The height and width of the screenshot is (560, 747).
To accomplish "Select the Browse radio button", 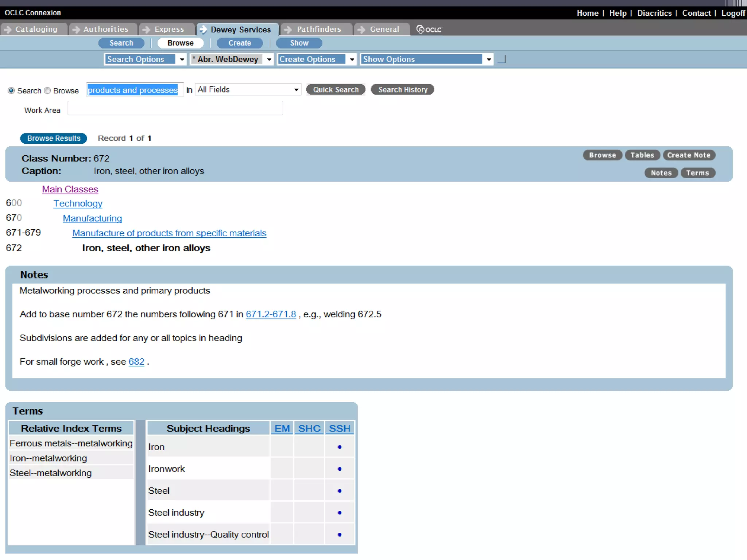I will [47, 90].
